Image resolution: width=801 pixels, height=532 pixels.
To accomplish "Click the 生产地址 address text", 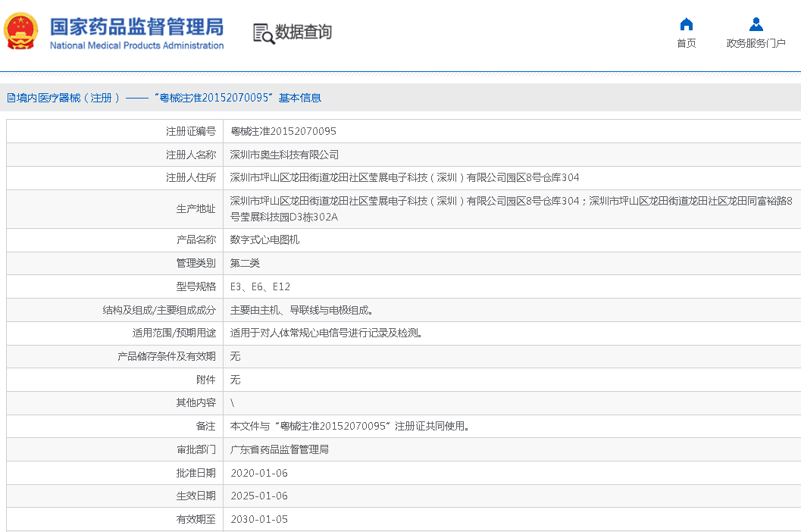I will tap(511, 209).
